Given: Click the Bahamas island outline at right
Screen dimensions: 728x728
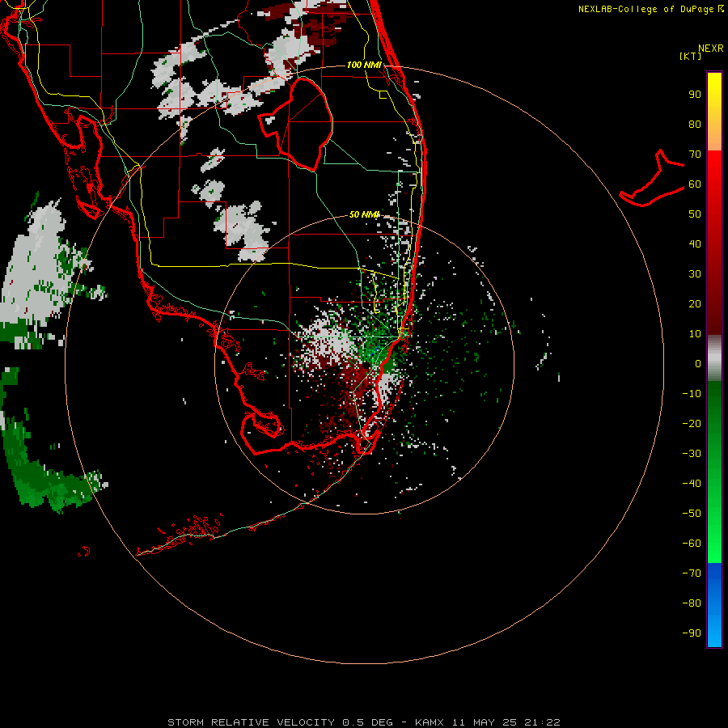Looking at the screenshot, I should 652,178.
